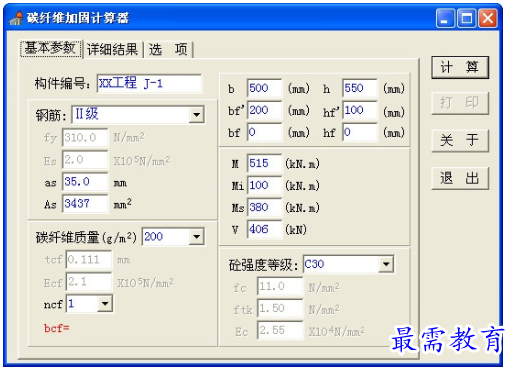
Task: Select the C30 concrete grade combo box
Action: (x=348, y=265)
